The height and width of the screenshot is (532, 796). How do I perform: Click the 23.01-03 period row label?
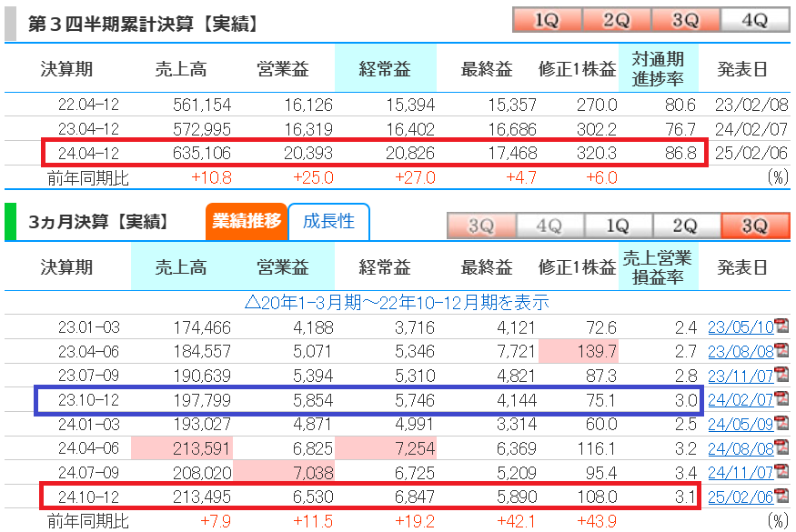tap(89, 327)
